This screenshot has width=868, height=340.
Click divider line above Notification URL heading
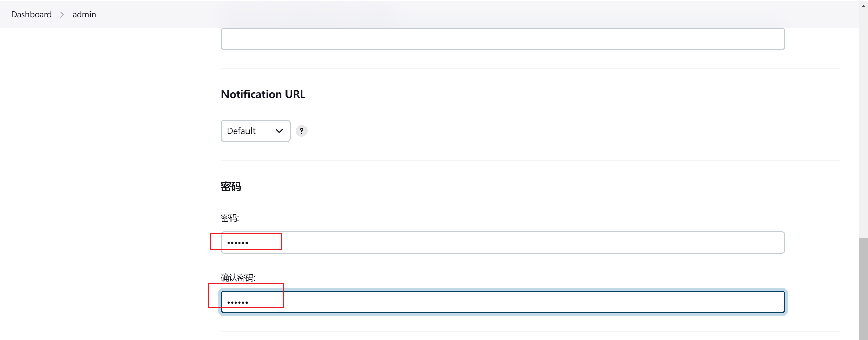click(530, 68)
